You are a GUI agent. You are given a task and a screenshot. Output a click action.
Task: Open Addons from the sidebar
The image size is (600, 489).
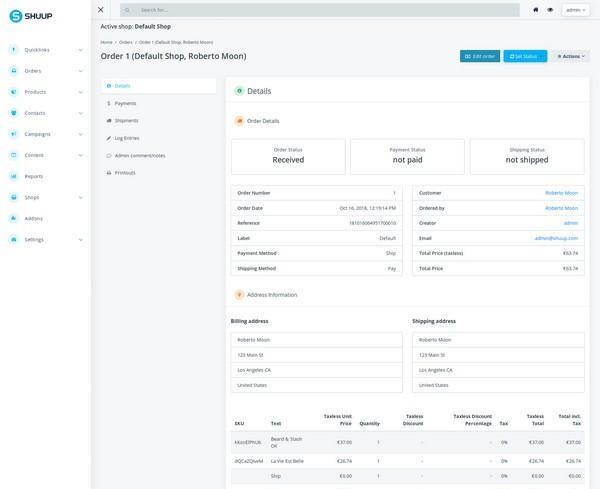pyautogui.click(x=34, y=218)
